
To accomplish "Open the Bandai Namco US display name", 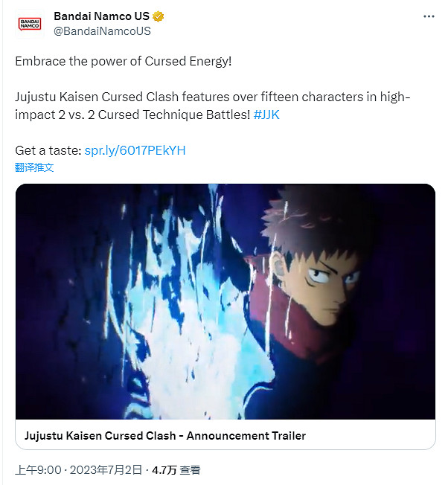I will pos(101,16).
